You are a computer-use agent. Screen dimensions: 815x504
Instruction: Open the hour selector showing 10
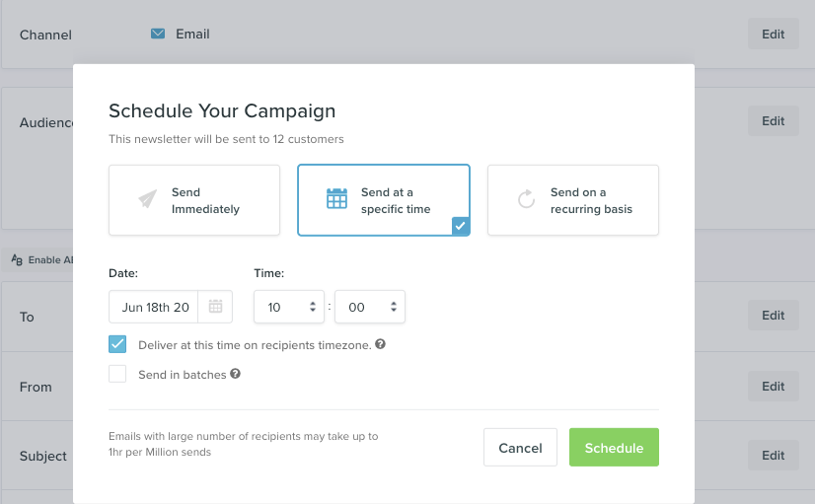[x=288, y=307]
